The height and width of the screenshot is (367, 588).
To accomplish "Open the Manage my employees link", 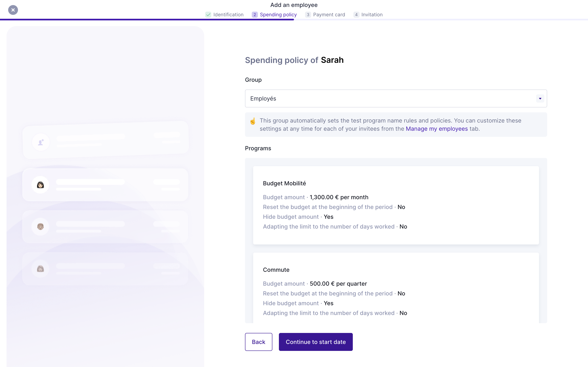I will 436,129.
